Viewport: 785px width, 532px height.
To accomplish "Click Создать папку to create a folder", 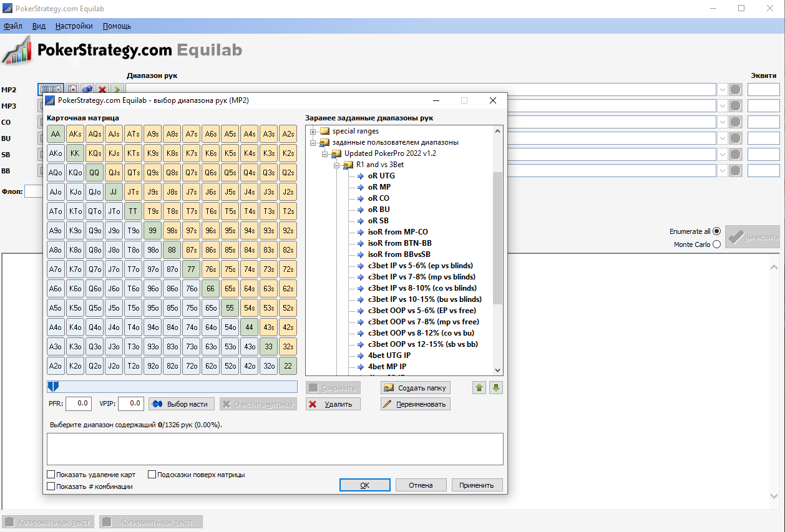I will tap(416, 387).
